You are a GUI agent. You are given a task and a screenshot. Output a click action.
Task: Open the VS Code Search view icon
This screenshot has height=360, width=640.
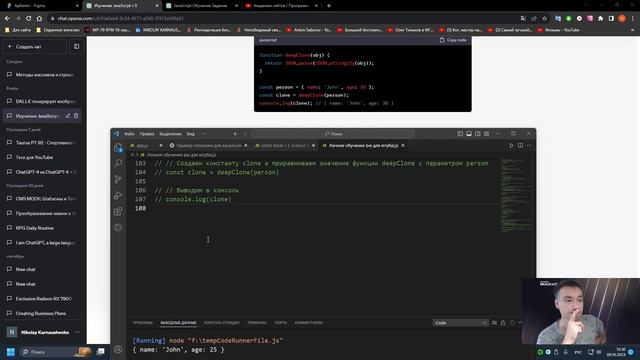tap(118, 163)
